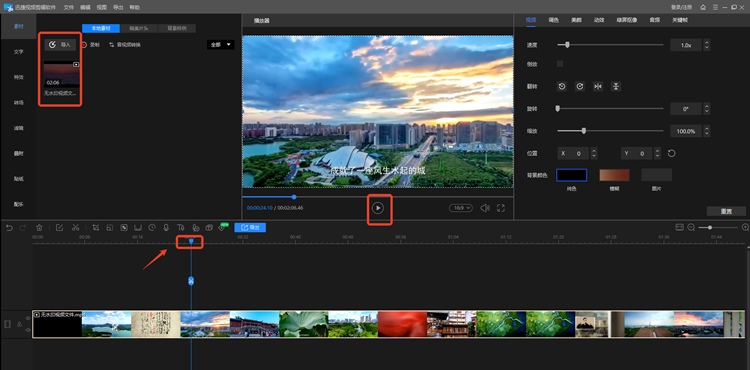Select the brown blur background swatch

614,175
